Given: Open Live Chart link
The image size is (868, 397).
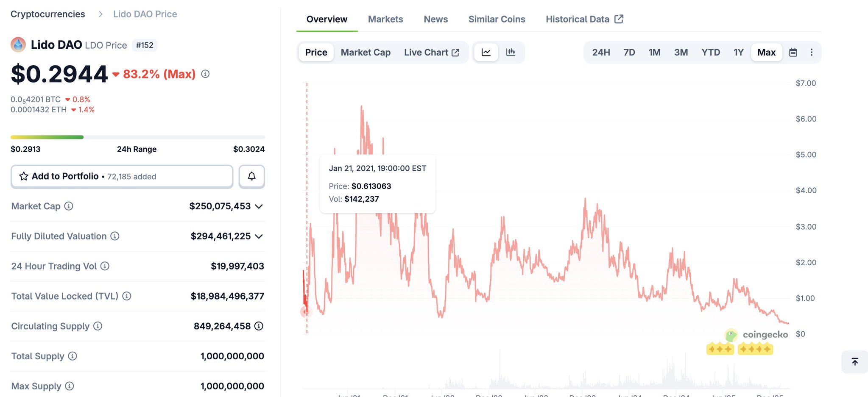Looking at the screenshot, I should pos(432,53).
